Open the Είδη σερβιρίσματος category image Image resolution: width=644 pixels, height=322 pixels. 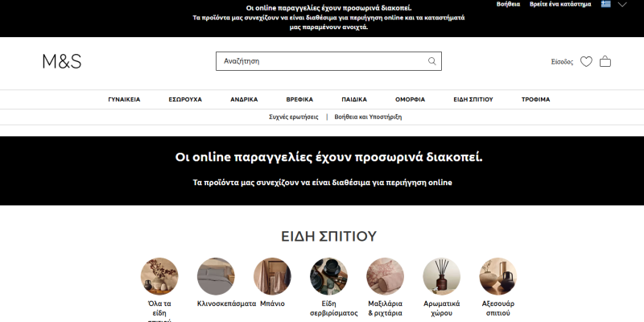[328, 276]
